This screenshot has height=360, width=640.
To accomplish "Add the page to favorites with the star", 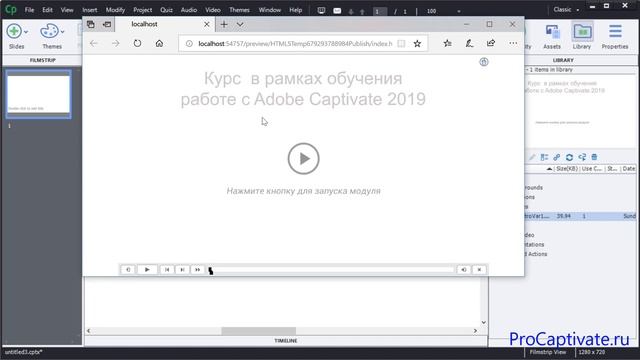I will [417, 43].
